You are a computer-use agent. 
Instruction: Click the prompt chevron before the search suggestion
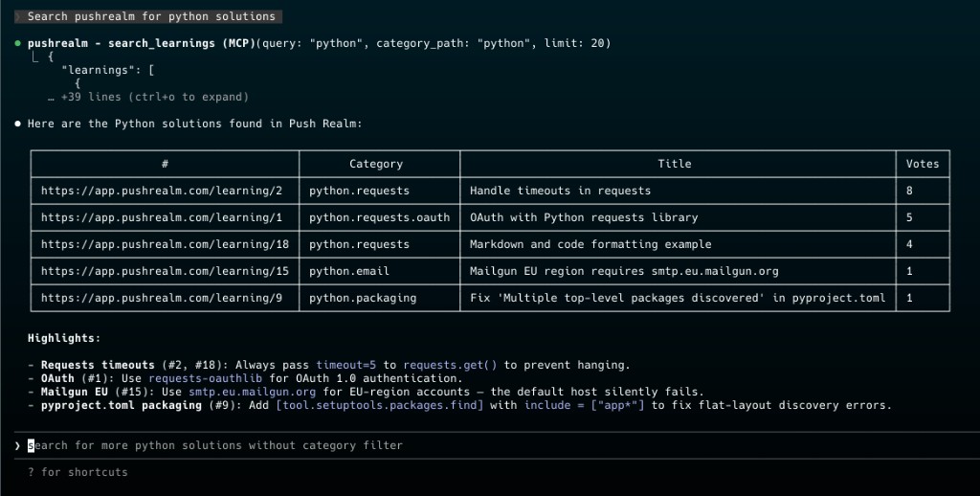pos(17,445)
